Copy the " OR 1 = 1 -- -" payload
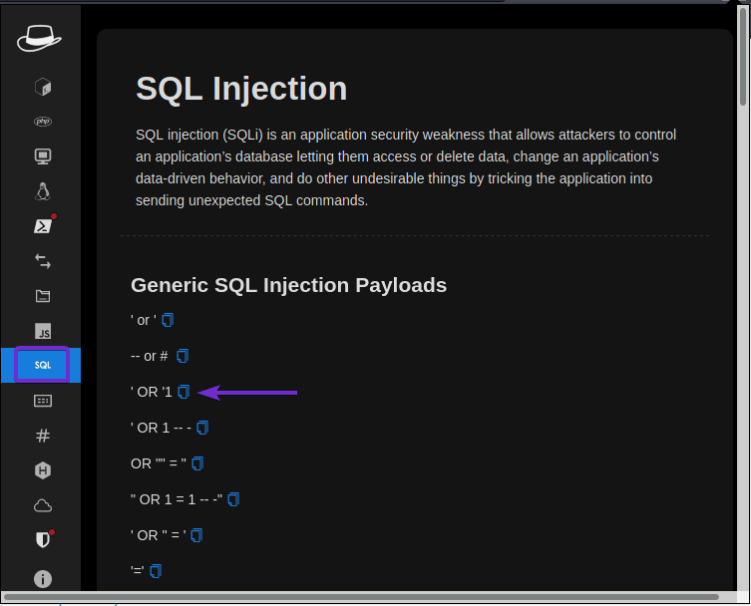 click(233, 499)
